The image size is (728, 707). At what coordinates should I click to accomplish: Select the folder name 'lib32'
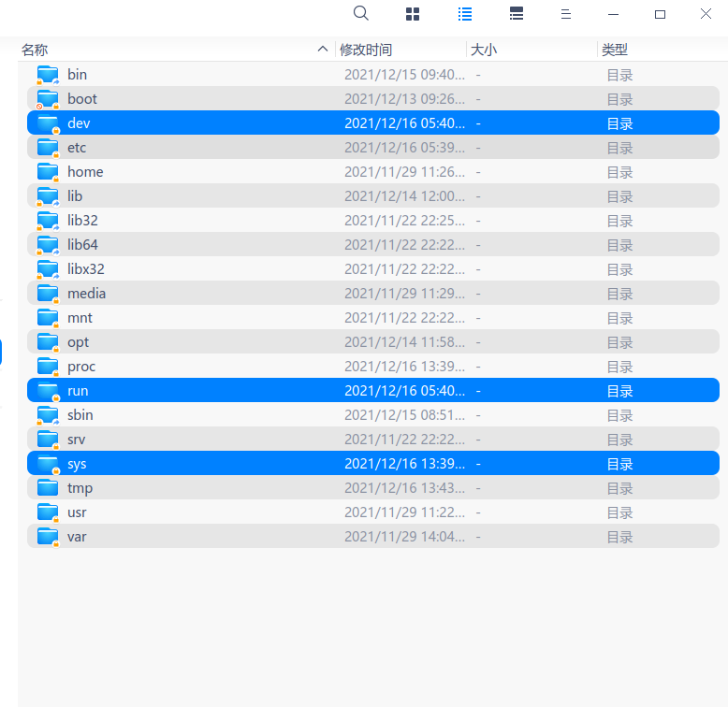click(x=82, y=221)
